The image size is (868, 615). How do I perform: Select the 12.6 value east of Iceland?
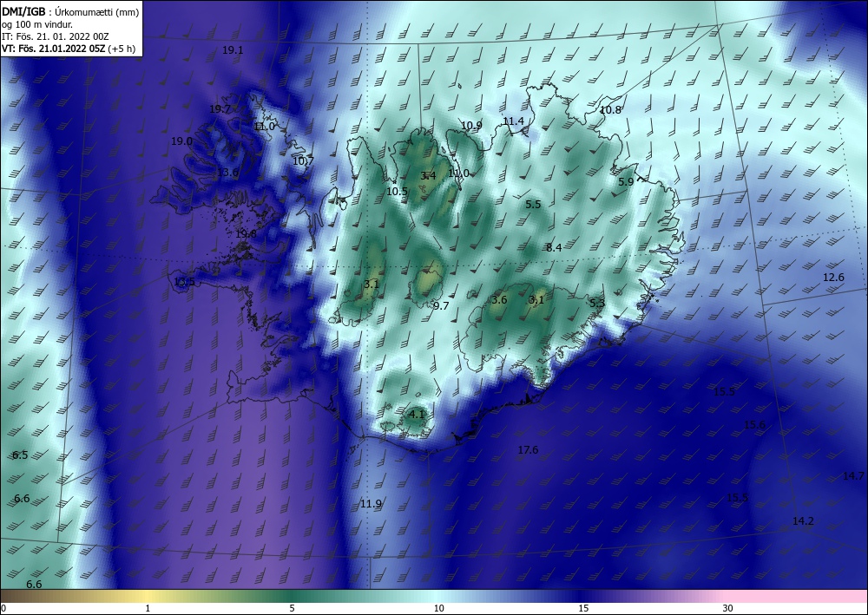coord(833,277)
